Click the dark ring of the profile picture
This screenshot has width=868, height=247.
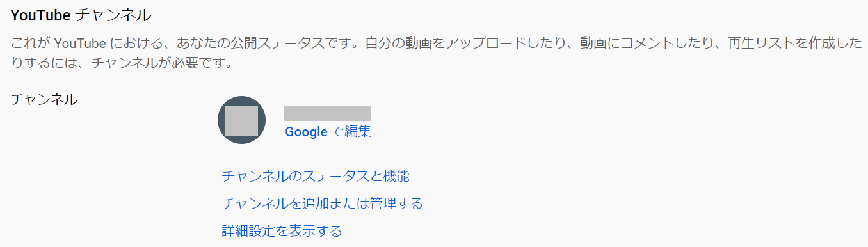(x=221, y=120)
